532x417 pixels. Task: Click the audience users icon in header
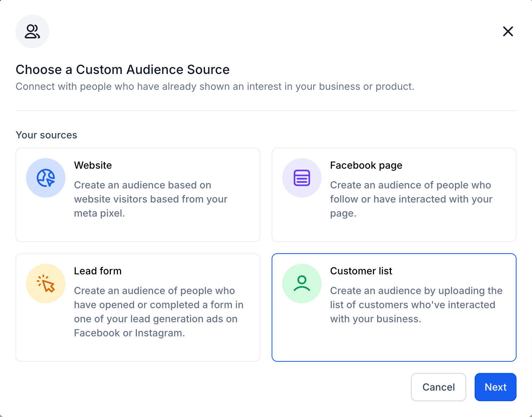click(32, 31)
